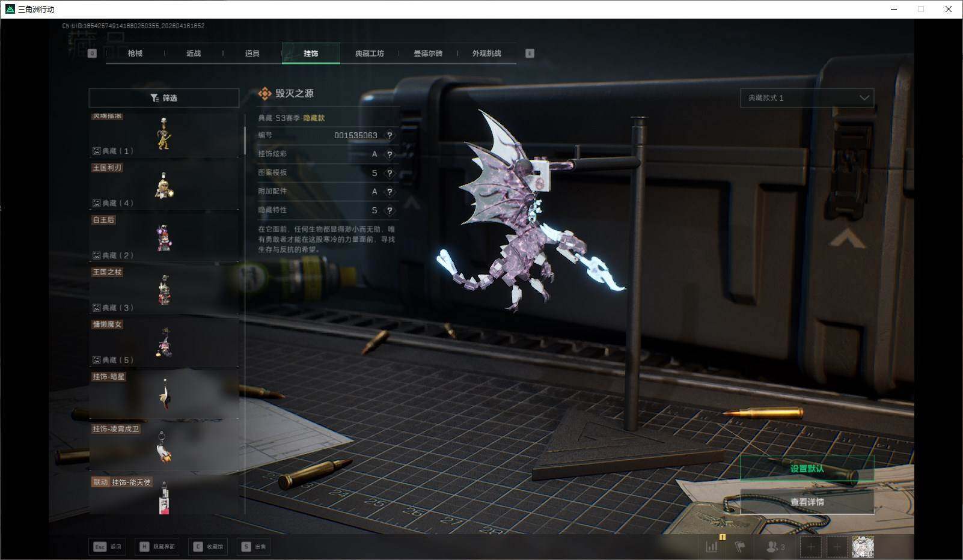Show help for 图案模板 rating
The image size is (963, 560).
click(x=390, y=173)
